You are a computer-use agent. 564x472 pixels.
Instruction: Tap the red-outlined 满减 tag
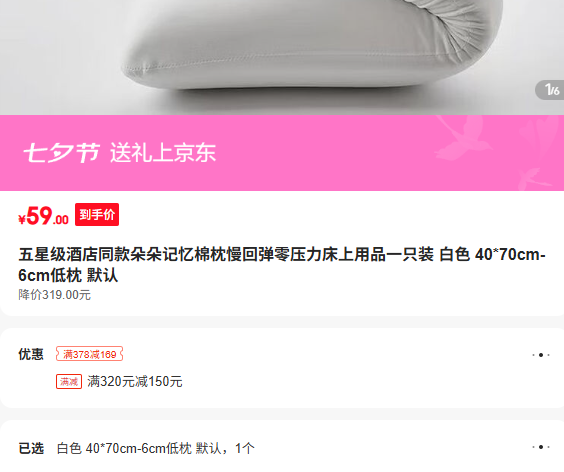(69, 381)
